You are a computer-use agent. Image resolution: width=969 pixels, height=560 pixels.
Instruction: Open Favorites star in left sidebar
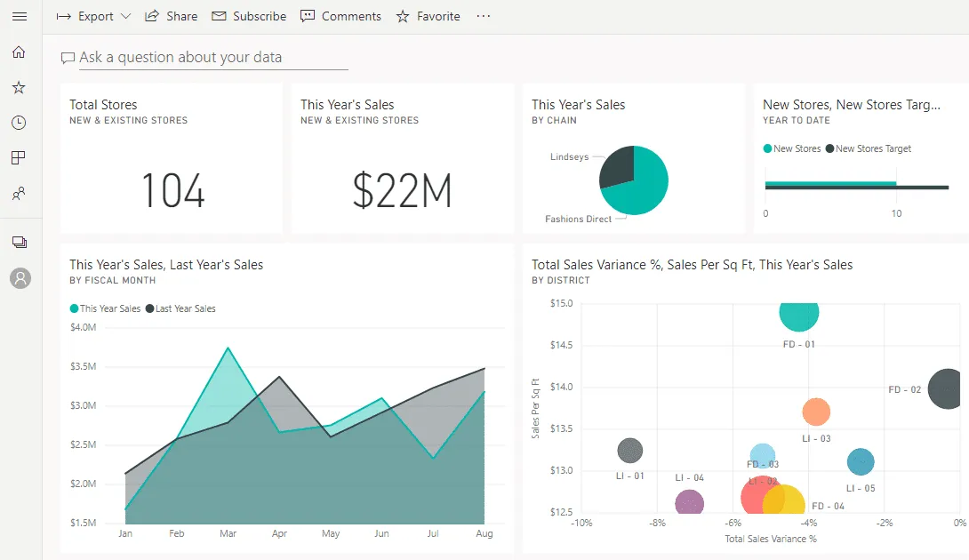tap(19, 87)
